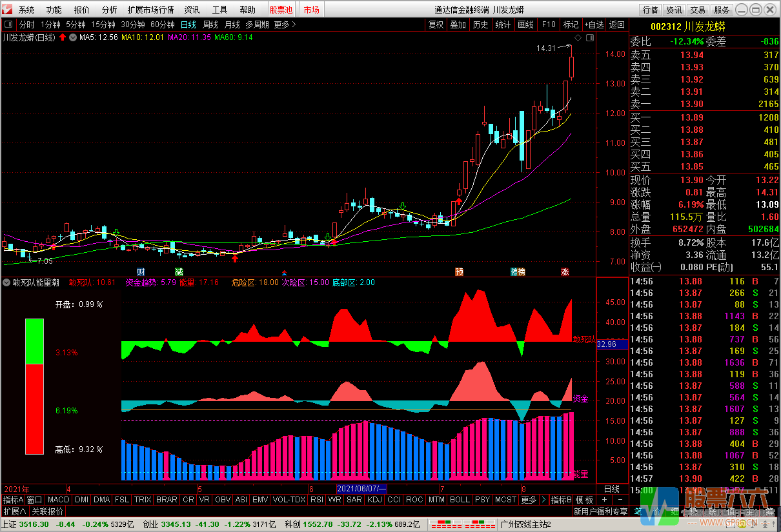781x532 pixels.
Task: Click the 财 event marker on chart
Action: click(141, 271)
